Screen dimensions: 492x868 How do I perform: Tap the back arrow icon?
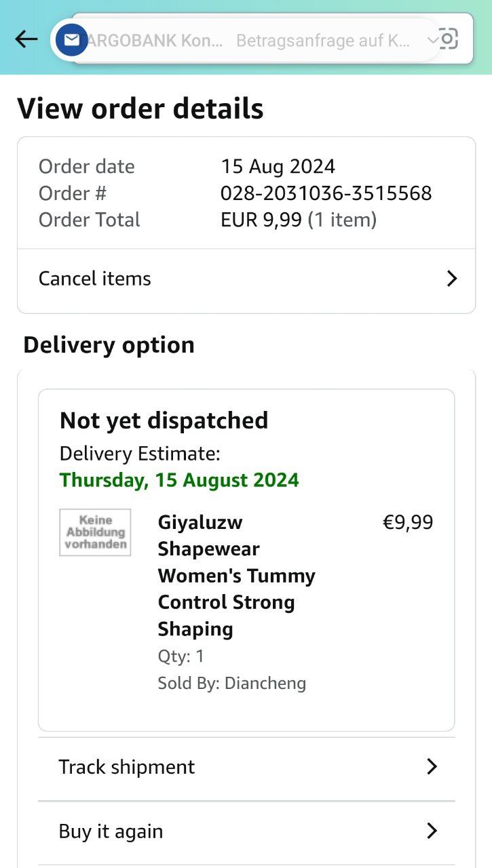pos(26,39)
